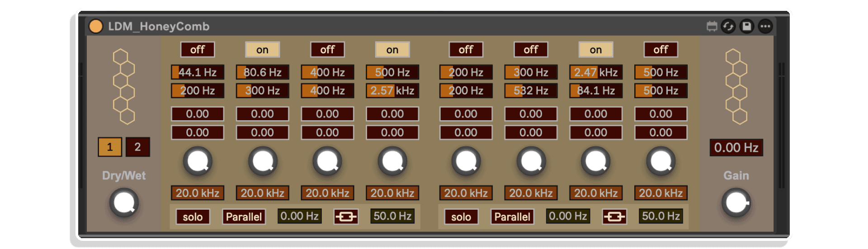Viewport: 868px width, 249px height.
Task: Select page tab 1
Action: (110, 147)
